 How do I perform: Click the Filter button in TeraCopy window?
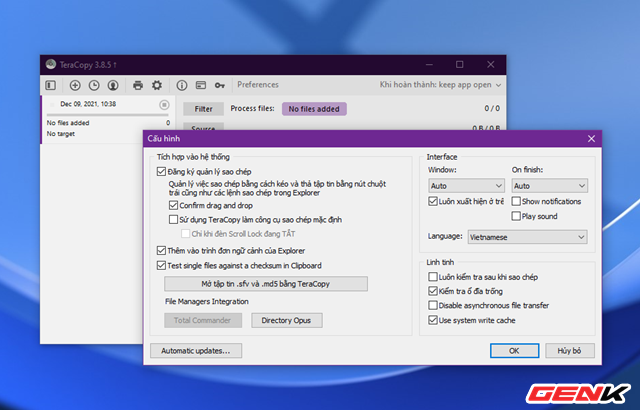pyautogui.click(x=203, y=109)
